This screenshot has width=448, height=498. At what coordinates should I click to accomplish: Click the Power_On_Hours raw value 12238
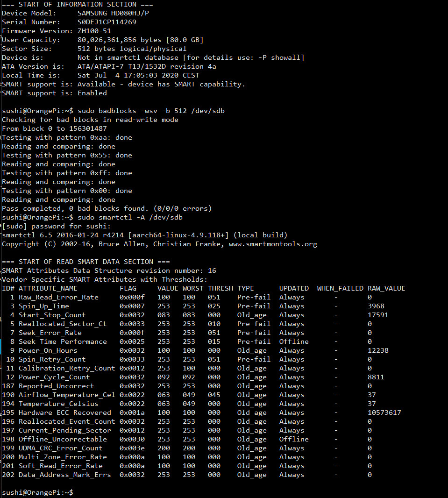click(378, 350)
